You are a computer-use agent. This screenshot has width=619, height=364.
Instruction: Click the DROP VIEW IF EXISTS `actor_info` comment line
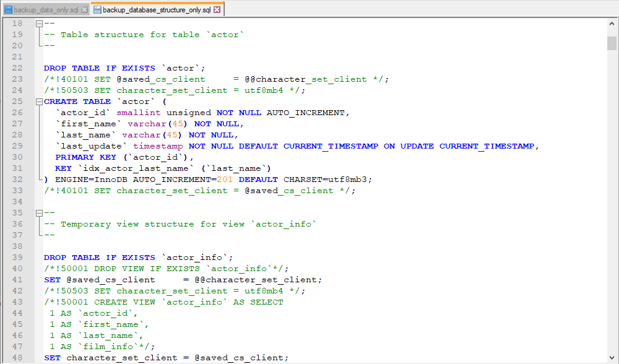click(166, 269)
